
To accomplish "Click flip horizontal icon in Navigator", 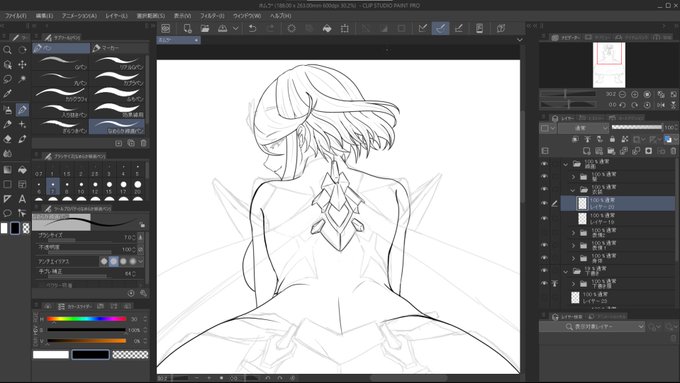I will click(x=660, y=105).
